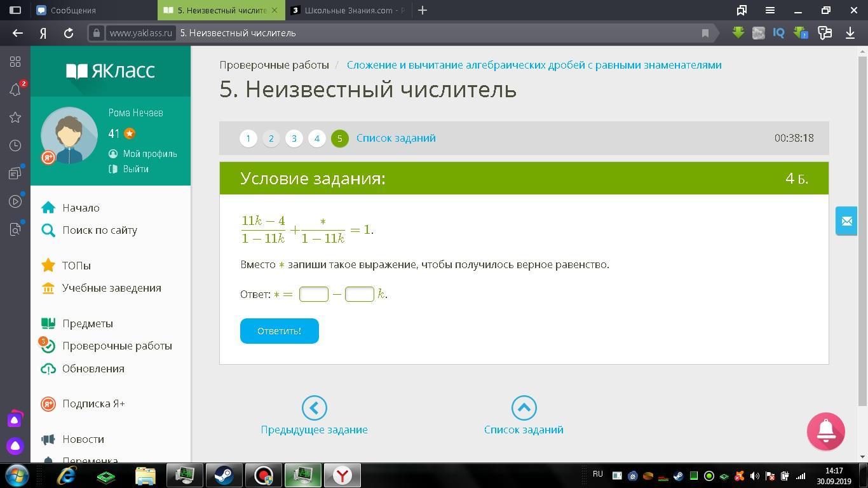The image size is (868, 488).
Task: Open browser downloads arrow icon
Action: point(850,33)
